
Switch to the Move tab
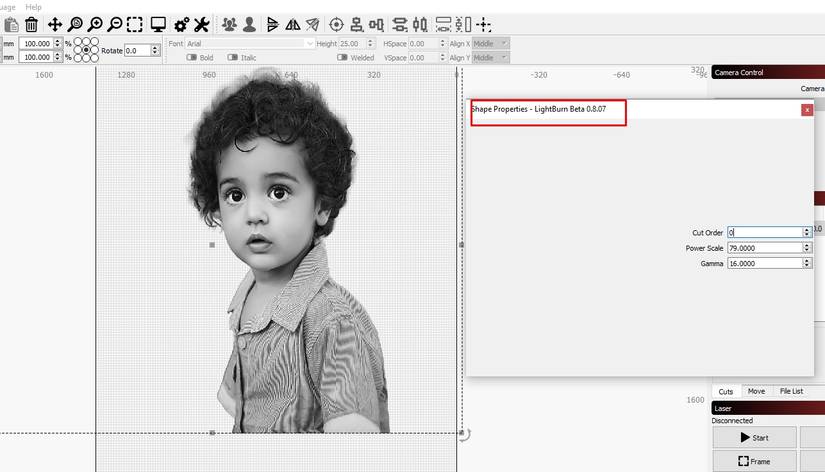[x=756, y=391]
